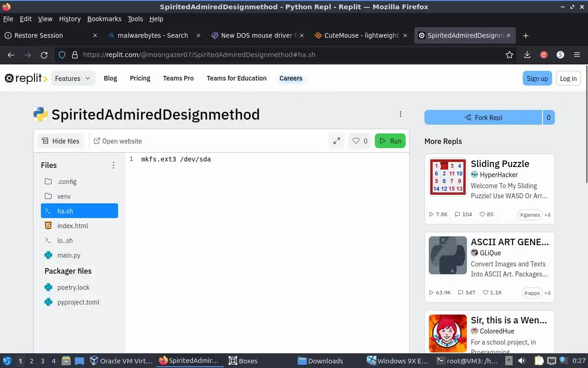Switch to workspace 2 in taskbar
Image resolution: width=588 pixels, height=368 pixels.
click(x=32, y=361)
